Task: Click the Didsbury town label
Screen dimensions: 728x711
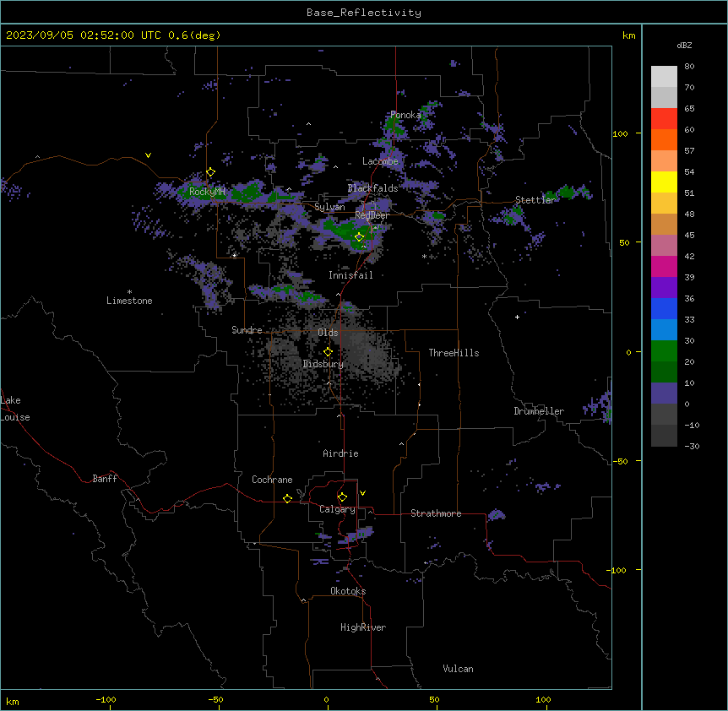Action: (323, 364)
